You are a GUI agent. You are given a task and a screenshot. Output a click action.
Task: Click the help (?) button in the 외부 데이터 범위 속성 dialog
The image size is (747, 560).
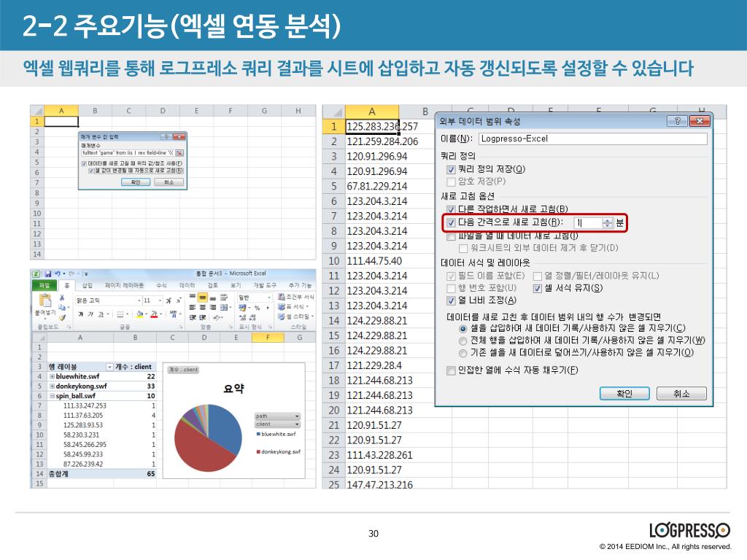click(677, 121)
